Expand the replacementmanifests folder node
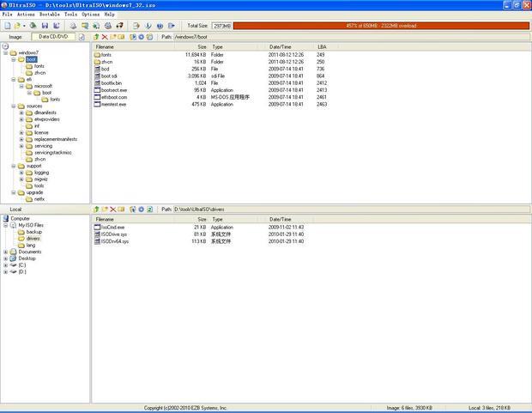The image size is (532, 413). coord(21,140)
